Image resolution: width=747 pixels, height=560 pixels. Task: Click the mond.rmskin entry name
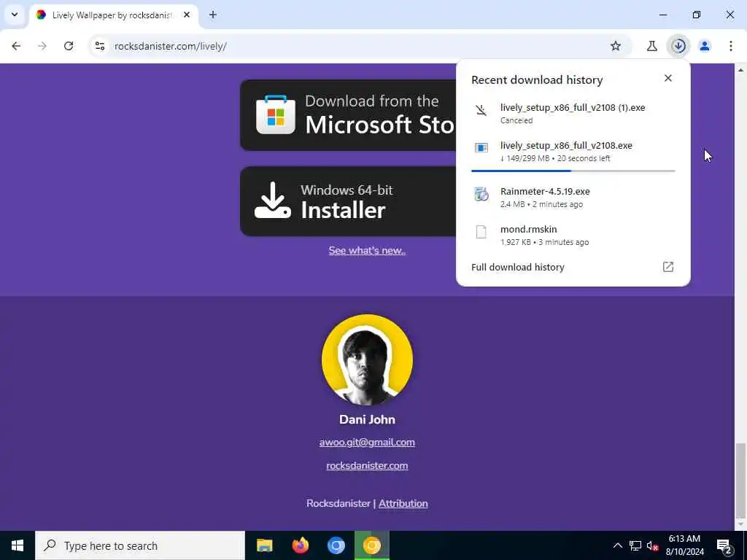coord(528,229)
